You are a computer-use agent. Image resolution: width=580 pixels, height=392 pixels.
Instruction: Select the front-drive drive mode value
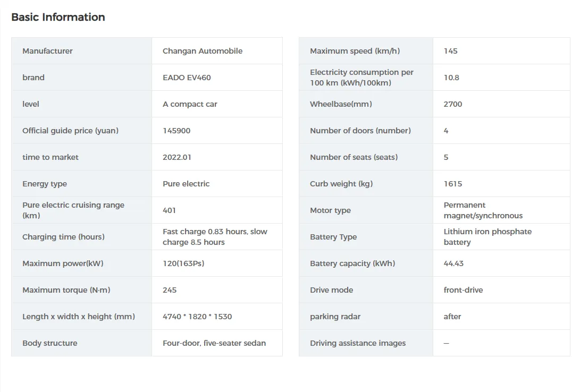tap(463, 290)
